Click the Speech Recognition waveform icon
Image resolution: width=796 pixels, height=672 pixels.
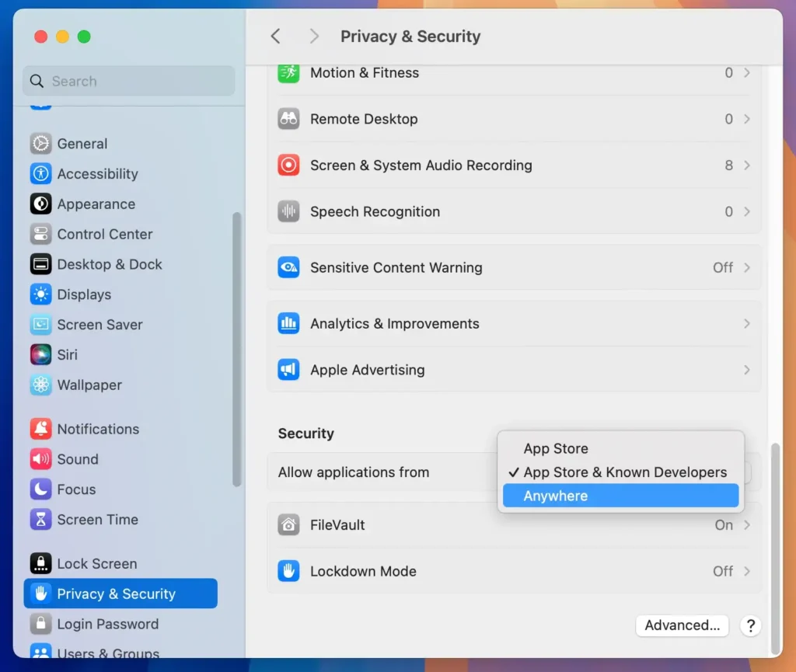point(288,211)
